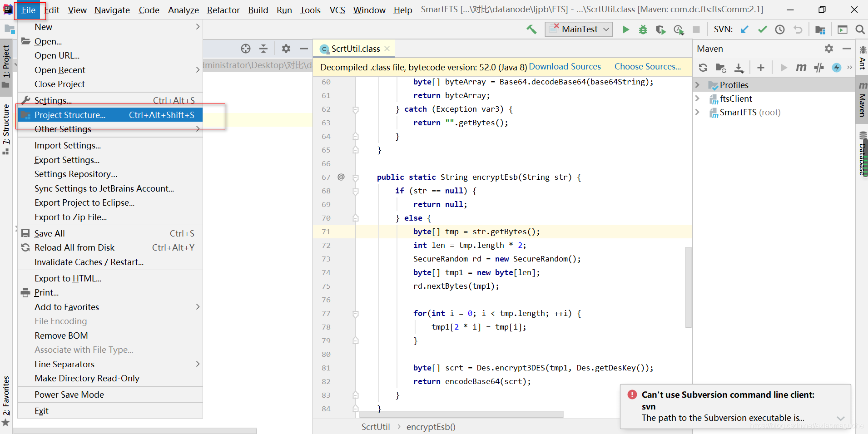Viewport: 868px width, 434px height.
Task: Open Project panel gear options
Action: 286,49
